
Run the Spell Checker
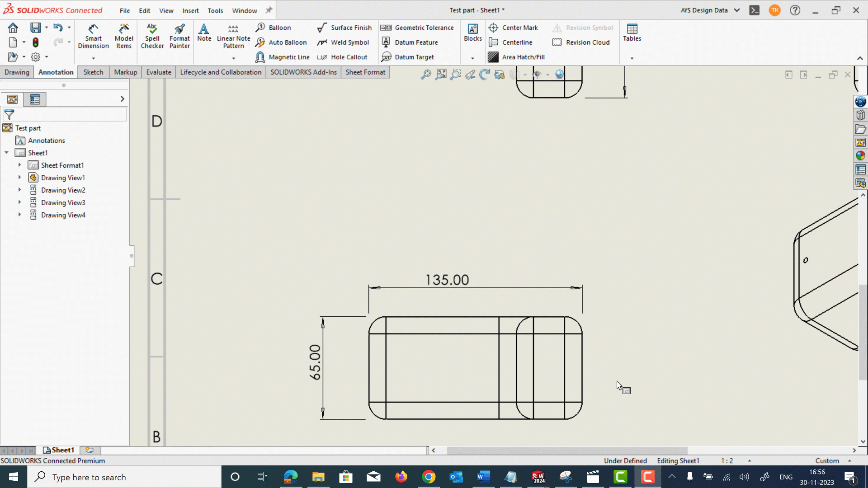(x=152, y=36)
